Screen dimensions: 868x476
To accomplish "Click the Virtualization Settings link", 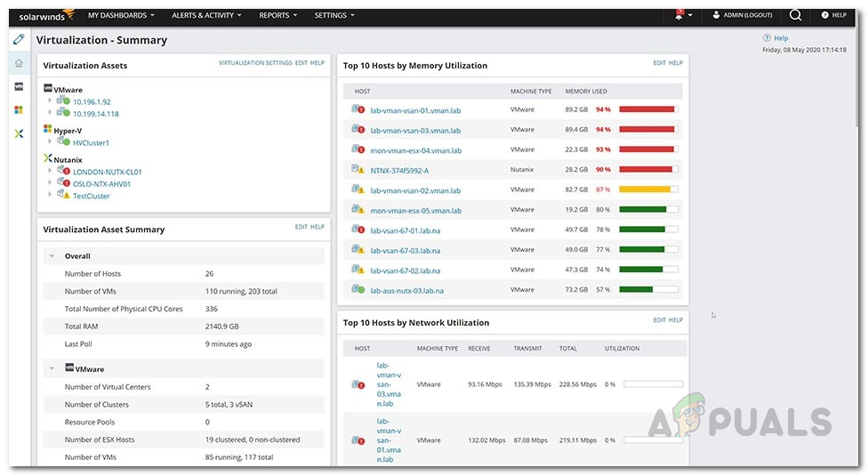I will (x=255, y=63).
